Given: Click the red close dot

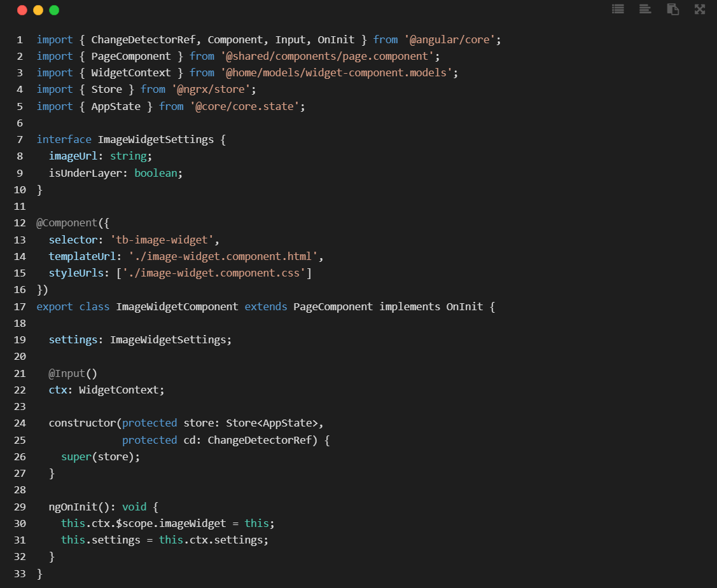Looking at the screenshot, I should pyautogui.click(x=22, y=10).
